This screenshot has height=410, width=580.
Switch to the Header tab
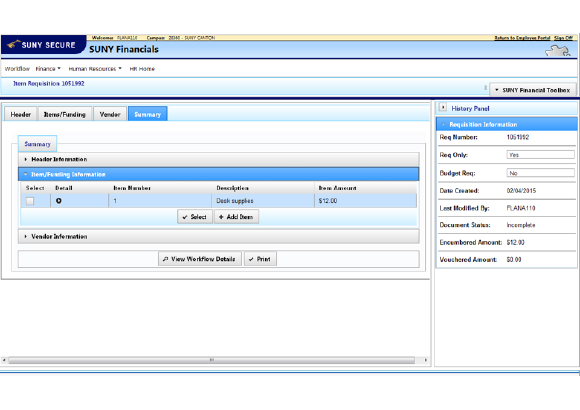click(21, 114)
